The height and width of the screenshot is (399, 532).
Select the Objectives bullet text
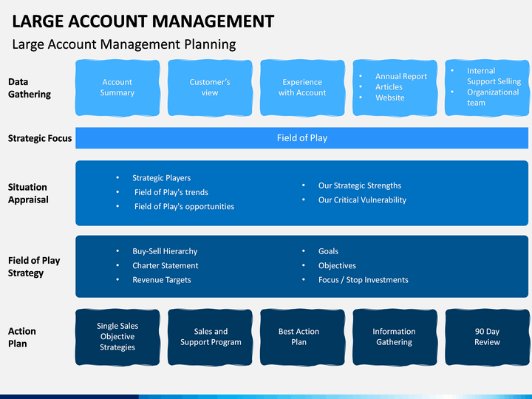coord(337,266)
